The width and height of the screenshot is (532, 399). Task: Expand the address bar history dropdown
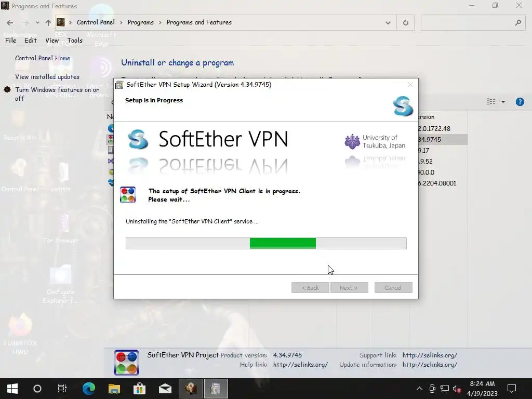click(x=388, y=23)
